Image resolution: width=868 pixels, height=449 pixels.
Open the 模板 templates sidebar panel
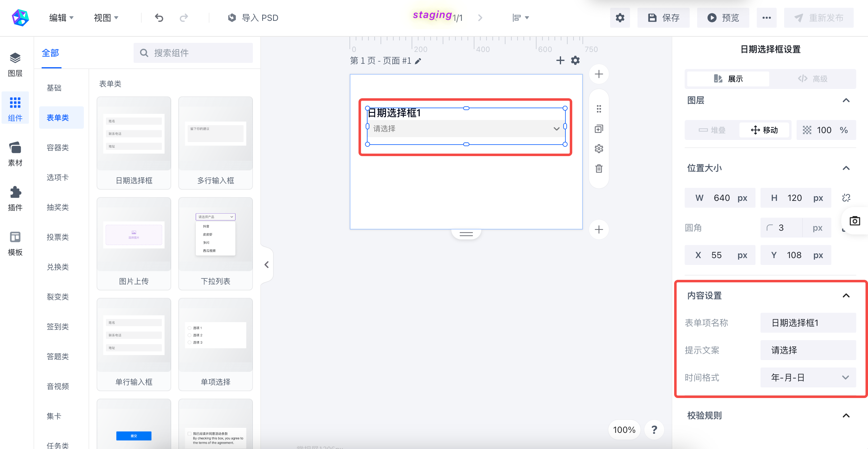point(15,243)
